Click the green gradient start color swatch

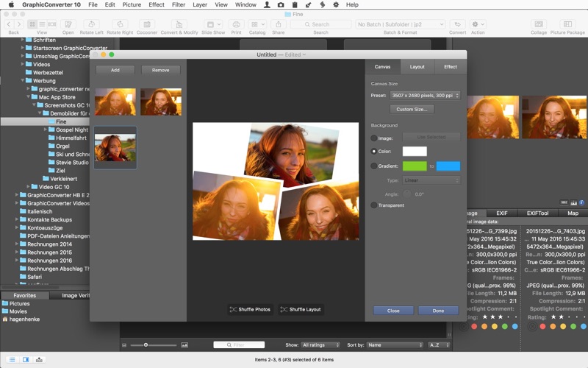tap(415, 166)
